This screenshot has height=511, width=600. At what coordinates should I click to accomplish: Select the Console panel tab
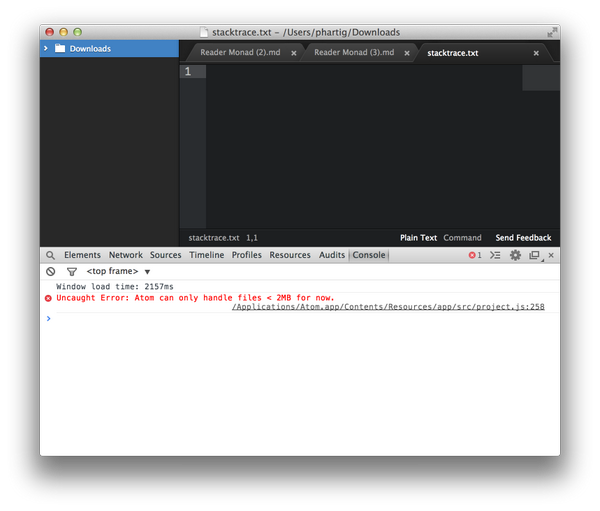coord(369,255)
